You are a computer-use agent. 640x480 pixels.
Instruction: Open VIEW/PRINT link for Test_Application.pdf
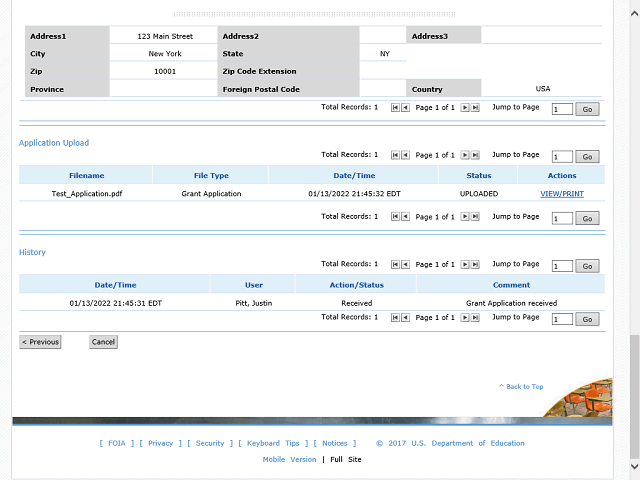coord(562,193)
